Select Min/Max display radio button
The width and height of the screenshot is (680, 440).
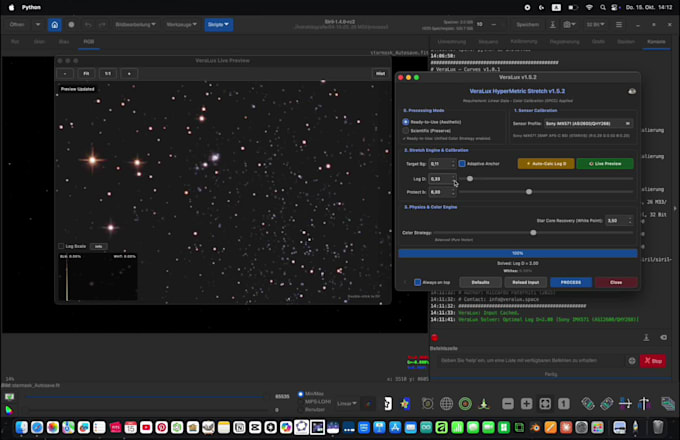[x=301, y=394]
